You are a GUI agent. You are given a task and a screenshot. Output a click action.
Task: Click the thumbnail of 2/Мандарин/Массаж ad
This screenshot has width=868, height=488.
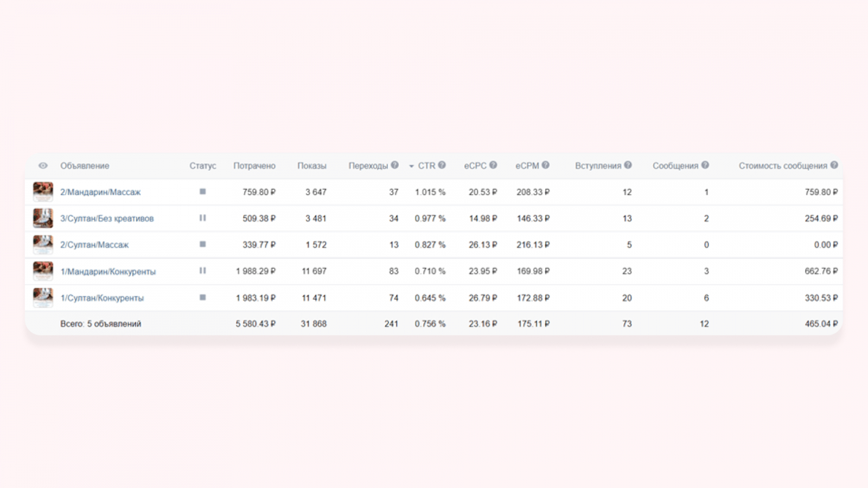[x=43, y=191]
